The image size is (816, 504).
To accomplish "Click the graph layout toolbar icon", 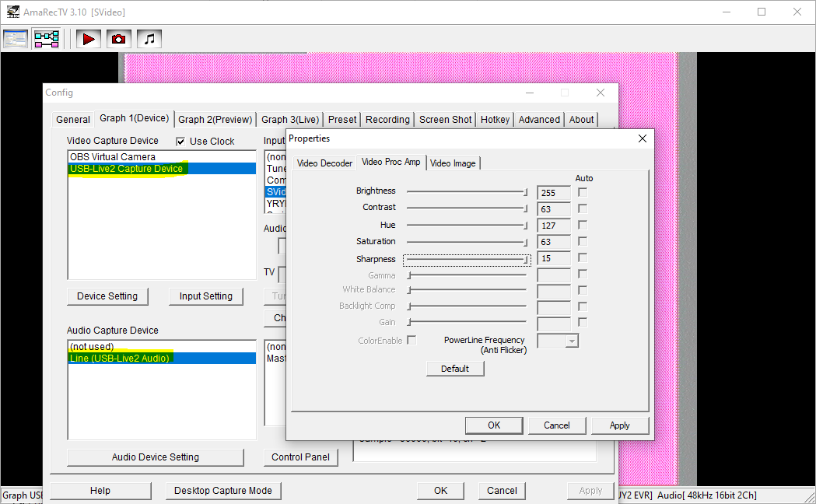I will click(x=47, y=39).
